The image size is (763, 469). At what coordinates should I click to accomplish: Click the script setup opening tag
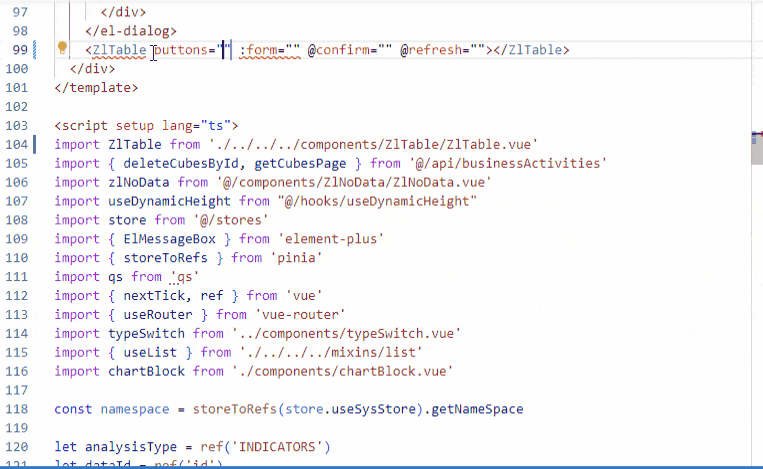[146, 125]
